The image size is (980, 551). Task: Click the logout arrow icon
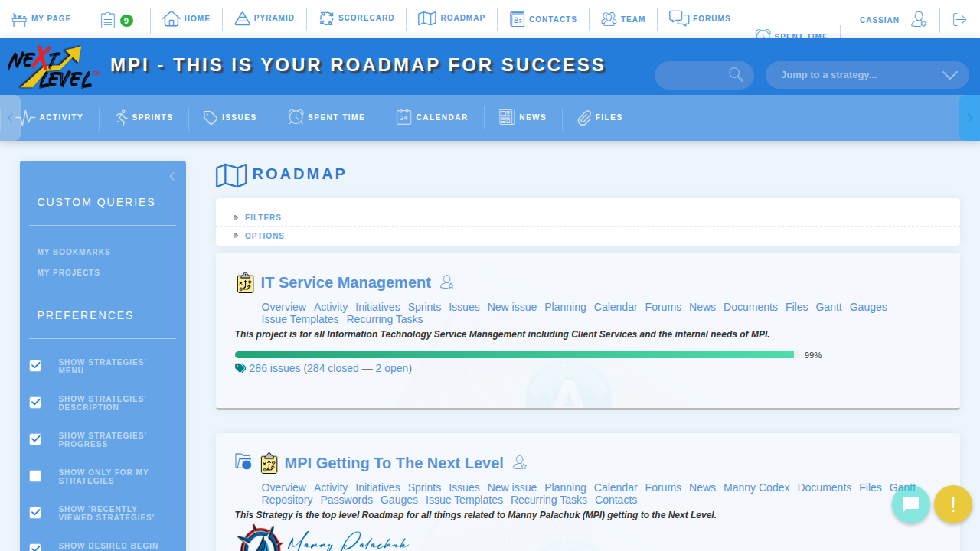tap(959, 19)
